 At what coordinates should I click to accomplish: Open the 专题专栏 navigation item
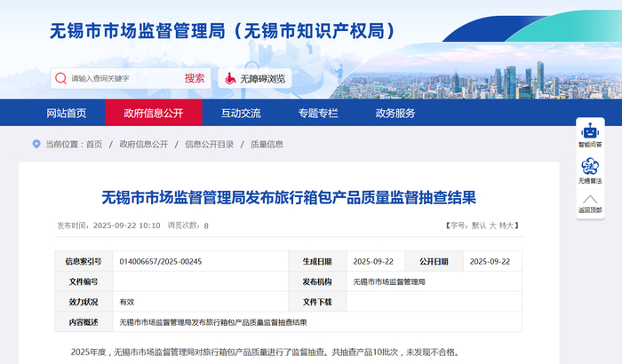pos(318,113)
